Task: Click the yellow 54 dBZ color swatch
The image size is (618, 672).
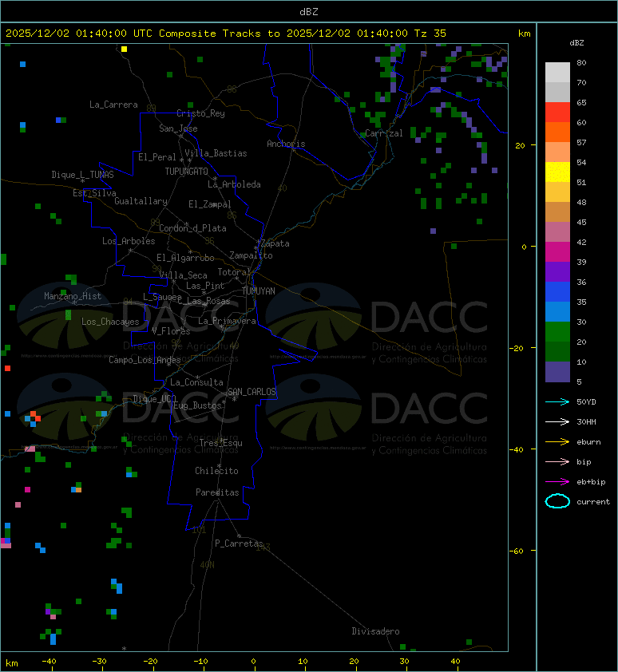Action: tap(557, 172)
